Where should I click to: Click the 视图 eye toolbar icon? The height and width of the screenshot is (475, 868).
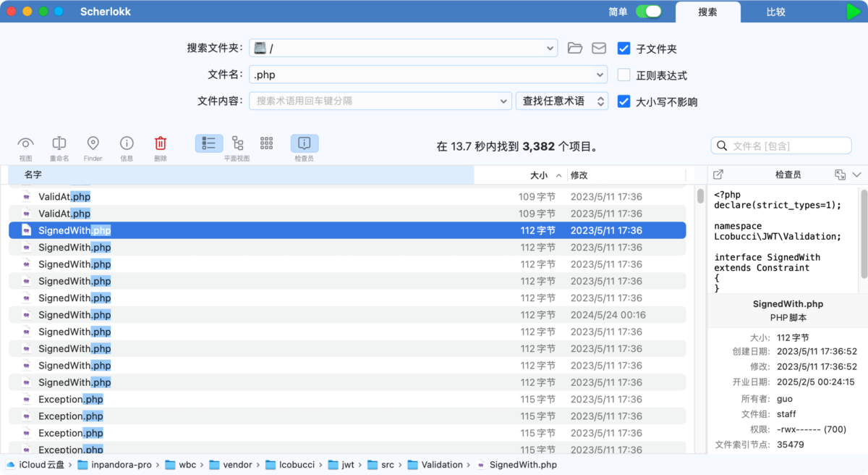click(x=26, y=143)
